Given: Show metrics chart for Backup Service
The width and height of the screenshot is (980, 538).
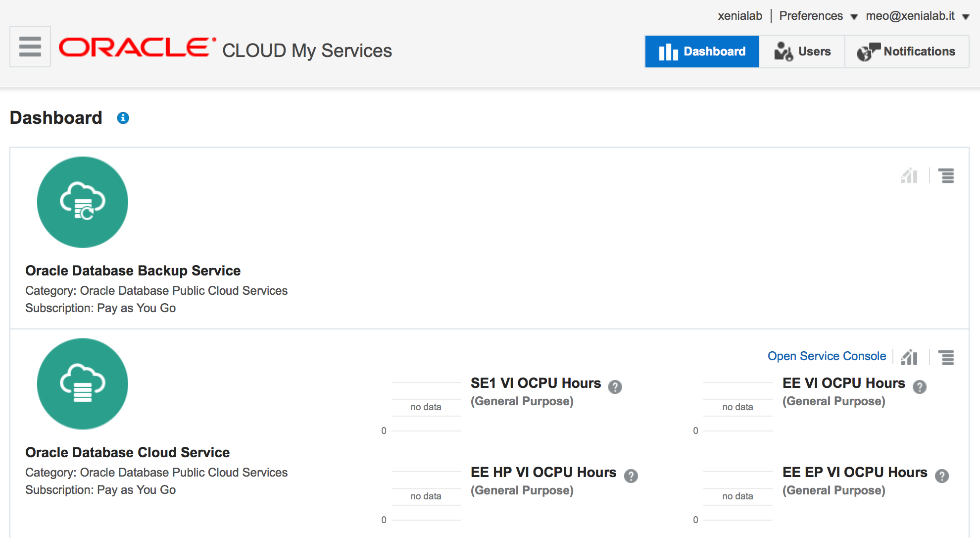Looking at the screenshot, I should (x=909, y=175).
